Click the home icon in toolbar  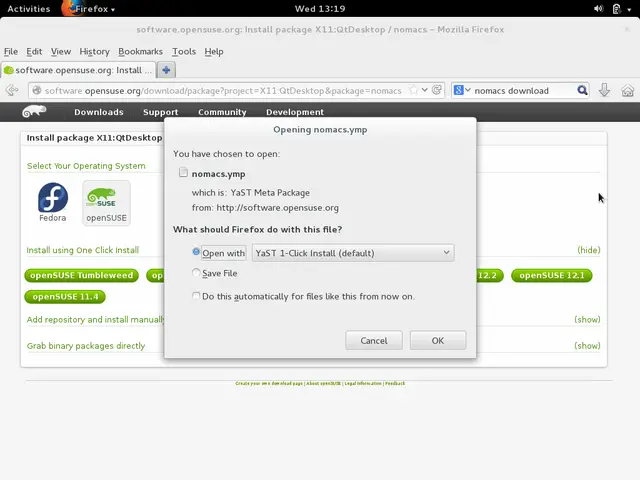click(628, 90)
